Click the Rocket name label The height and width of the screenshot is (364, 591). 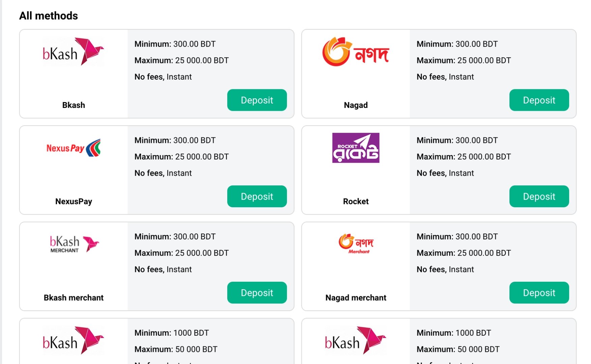tap(356, 202)
